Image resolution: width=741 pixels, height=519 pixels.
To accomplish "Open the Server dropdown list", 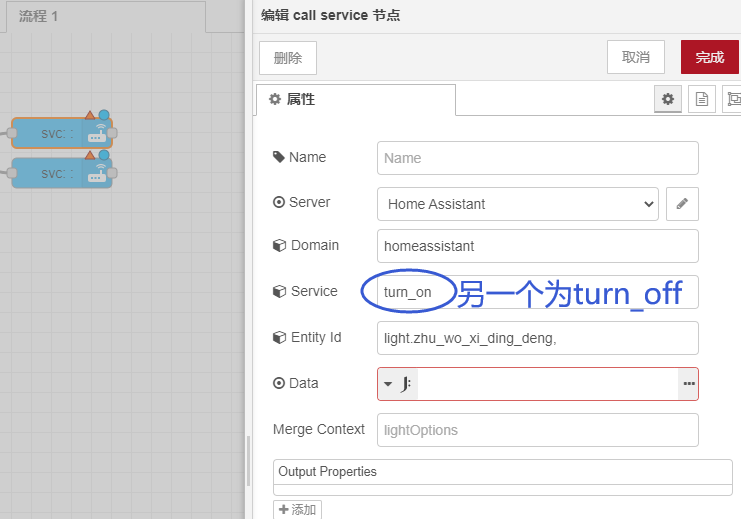I will pos(517,204).
